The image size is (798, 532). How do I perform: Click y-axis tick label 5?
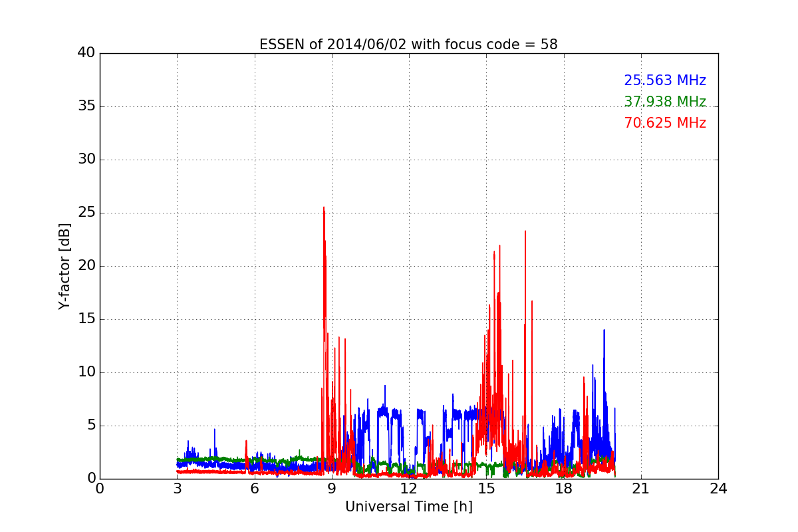[90, 425]
